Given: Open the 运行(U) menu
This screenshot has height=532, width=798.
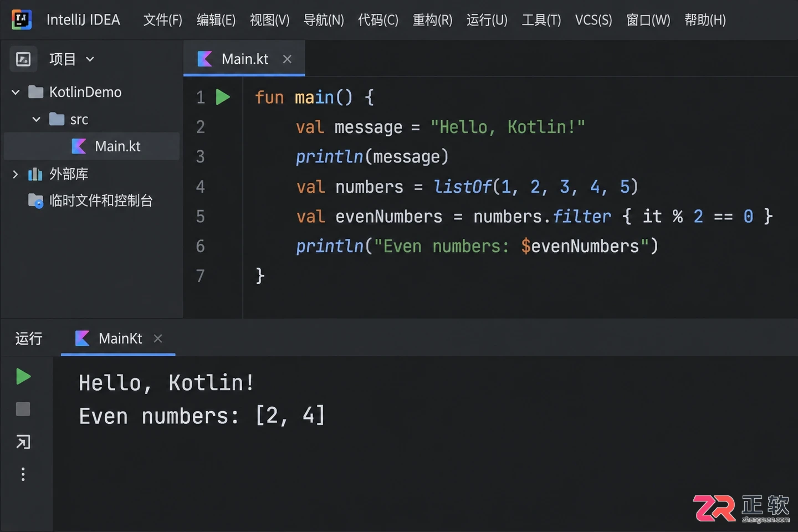Looking at the screenshot, I should click(x=487, y=21).
